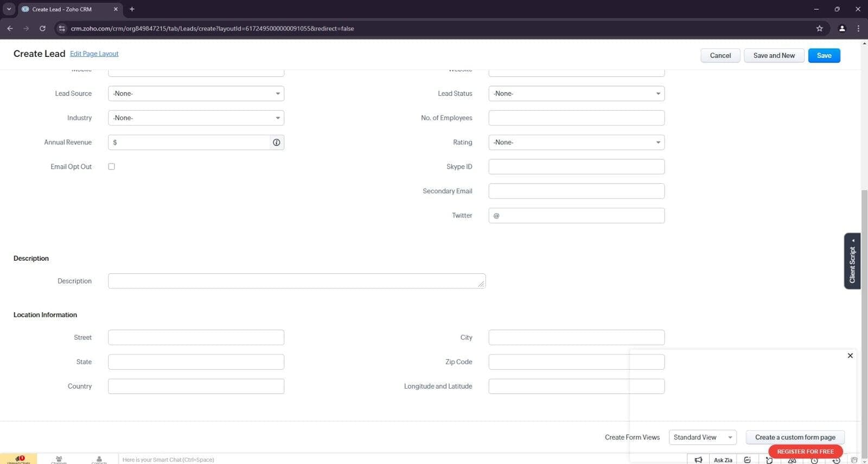Click into the Description text area

(x=296, y=281)
